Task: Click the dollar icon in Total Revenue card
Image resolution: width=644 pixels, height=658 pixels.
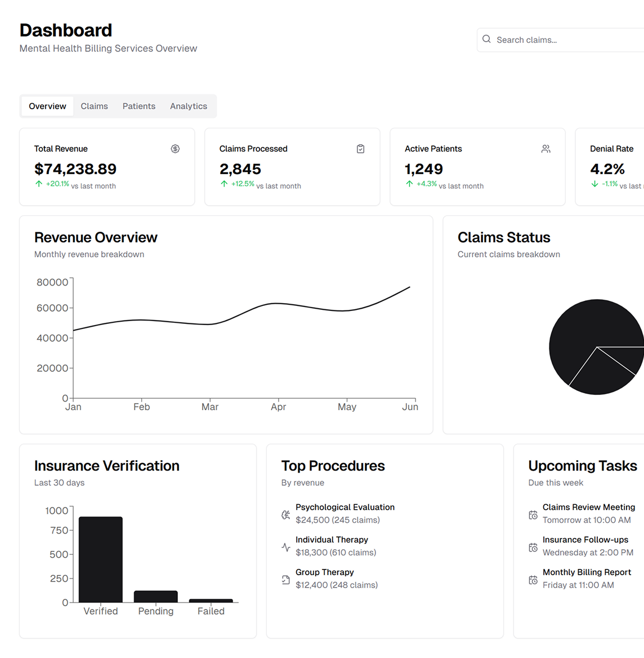Action: (x=175, y=149)
